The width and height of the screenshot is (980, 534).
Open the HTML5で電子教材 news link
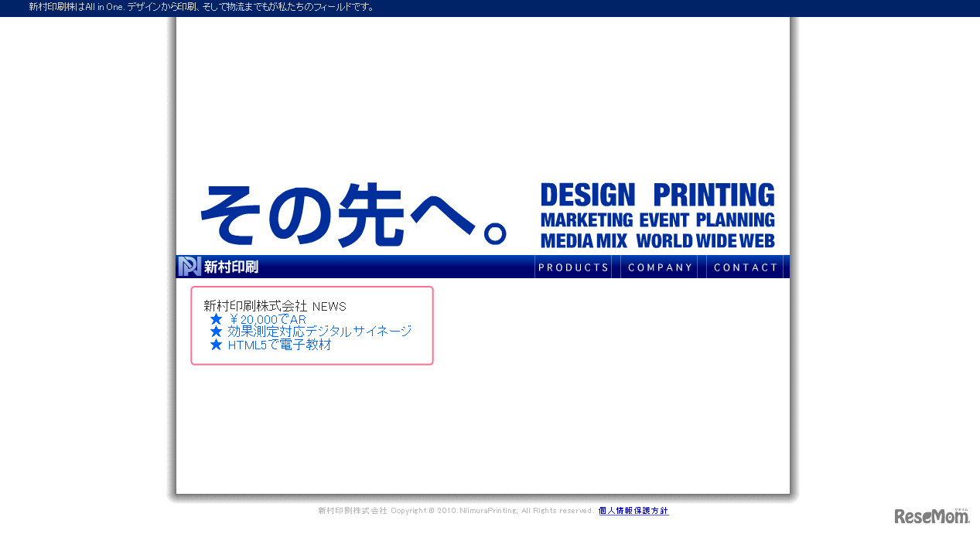(x=279, y=345)
